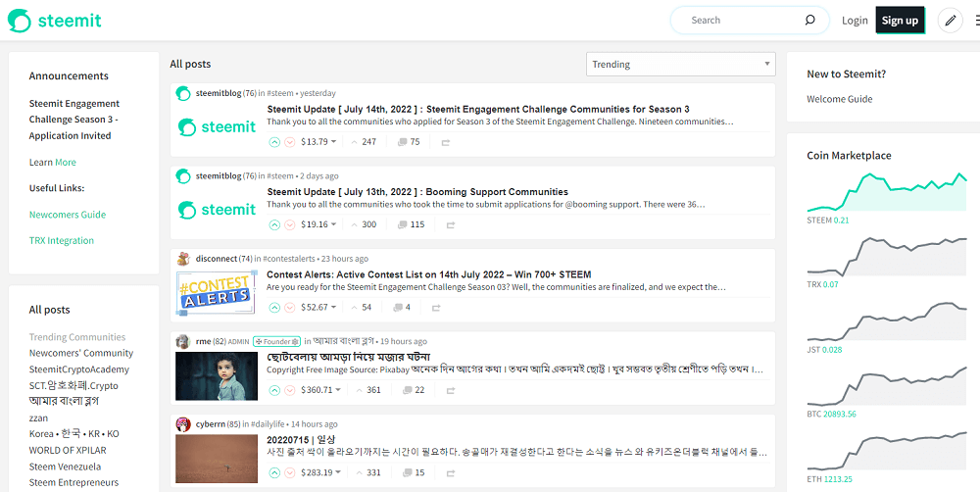This screenshot has height=492, width=980.
Task: Click the disconnect user avatar
Action: click(x=183, y=258)
